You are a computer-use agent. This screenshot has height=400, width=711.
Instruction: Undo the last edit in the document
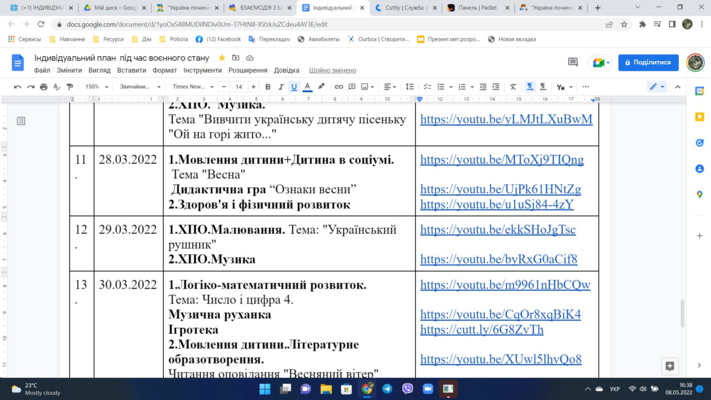coord(17,87)
